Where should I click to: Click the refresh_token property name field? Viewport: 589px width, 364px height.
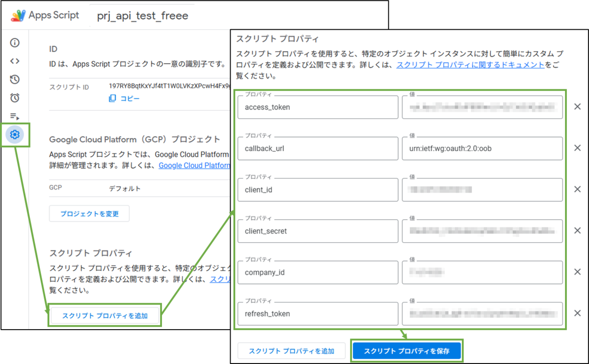coord(318,313)
